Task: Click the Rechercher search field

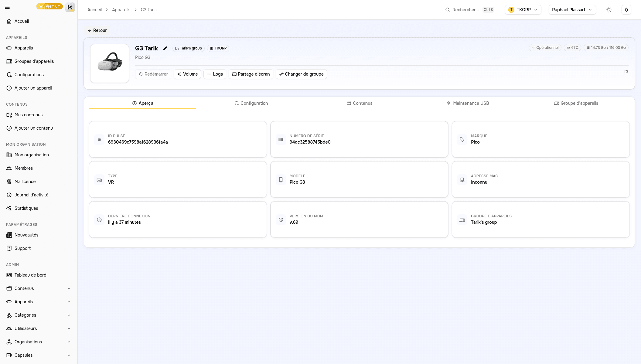Action: coord(469,10)
